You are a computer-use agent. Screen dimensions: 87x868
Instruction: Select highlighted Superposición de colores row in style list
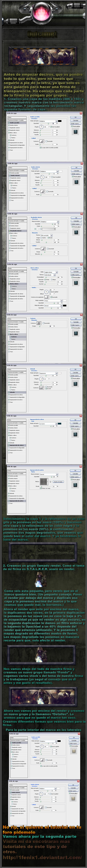17,445
